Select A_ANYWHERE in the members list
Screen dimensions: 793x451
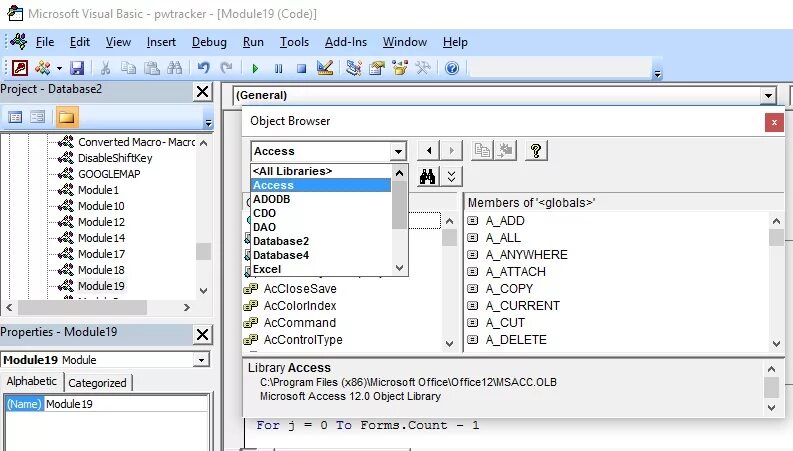(x=526, y=255)
